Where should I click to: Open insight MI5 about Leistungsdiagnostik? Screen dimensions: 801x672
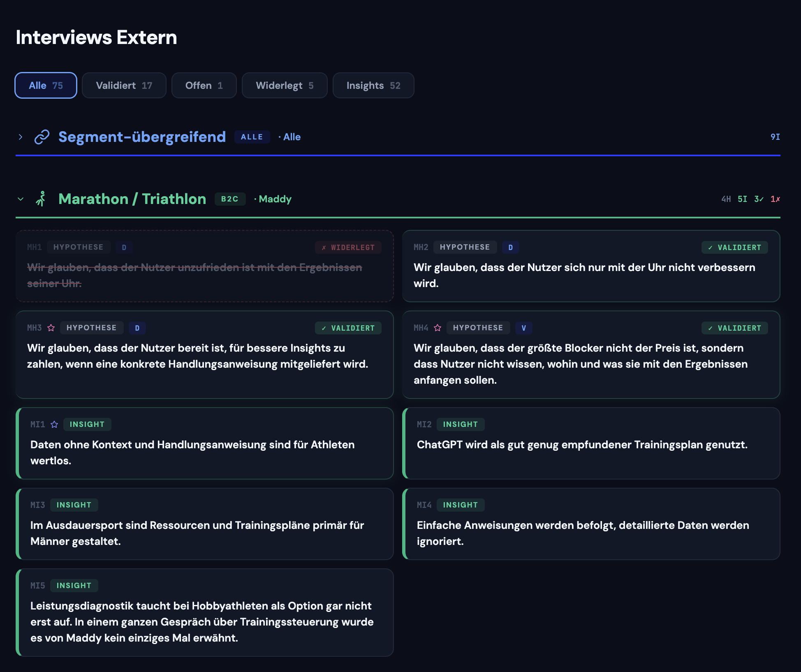[202, 622]
